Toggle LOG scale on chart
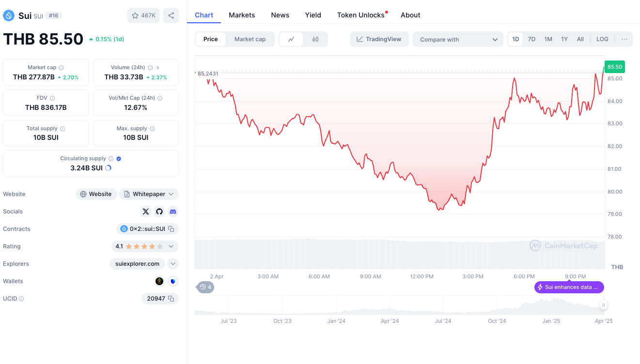The height and width of the screenshot is (364, 640). 602,39
